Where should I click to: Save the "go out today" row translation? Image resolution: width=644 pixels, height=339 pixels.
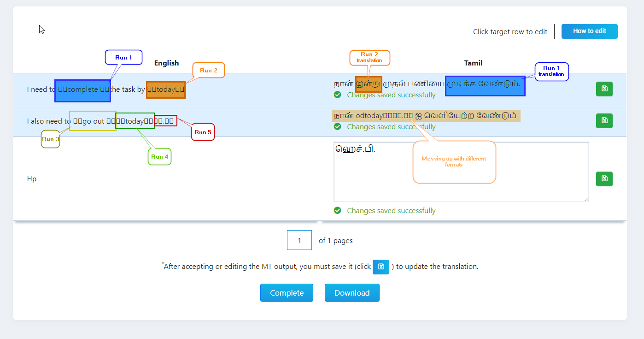(x=604, y=120)
